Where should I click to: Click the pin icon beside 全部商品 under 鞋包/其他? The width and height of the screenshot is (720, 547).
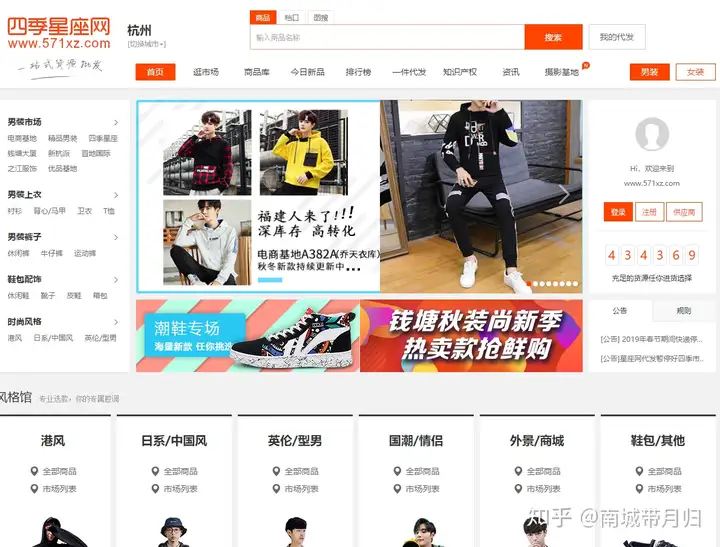(639, 471)
